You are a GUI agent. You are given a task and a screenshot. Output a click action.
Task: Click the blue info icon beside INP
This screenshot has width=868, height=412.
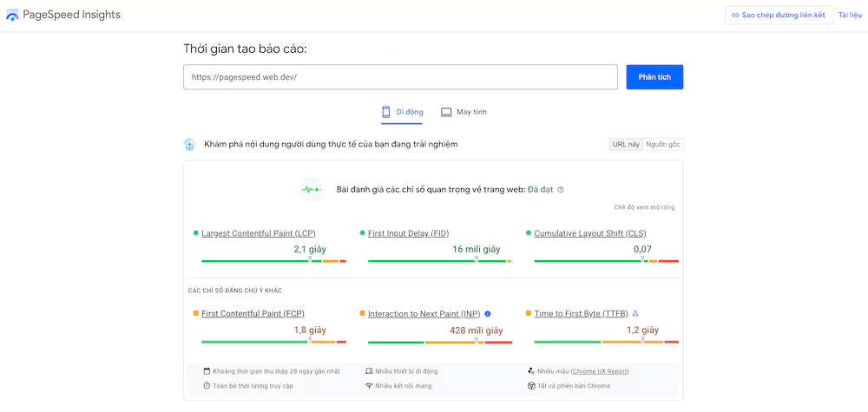coord(488,314)
